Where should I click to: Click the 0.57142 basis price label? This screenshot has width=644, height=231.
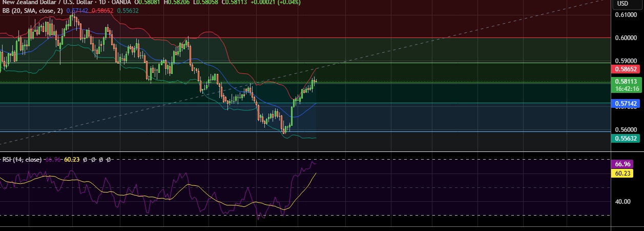[626, 103]
